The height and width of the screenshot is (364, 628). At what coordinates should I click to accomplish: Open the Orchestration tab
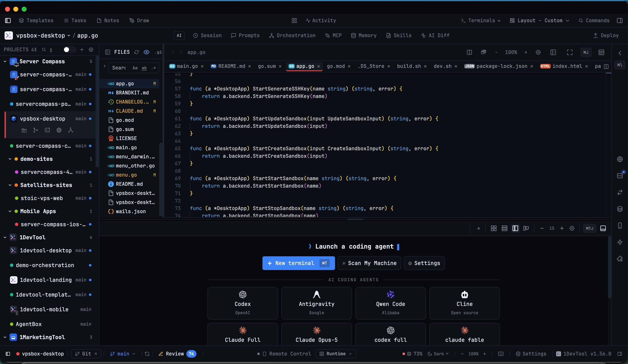[x=292, y=35]
